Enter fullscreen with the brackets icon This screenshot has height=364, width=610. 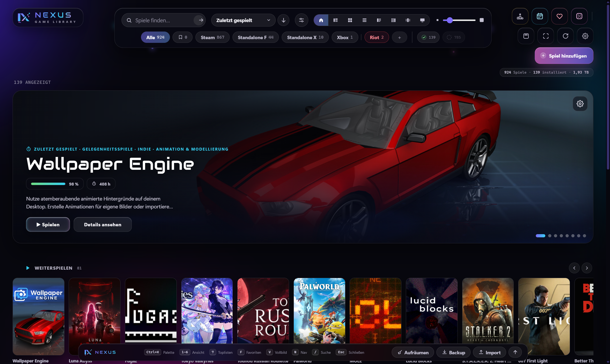(x=546, y=36)
